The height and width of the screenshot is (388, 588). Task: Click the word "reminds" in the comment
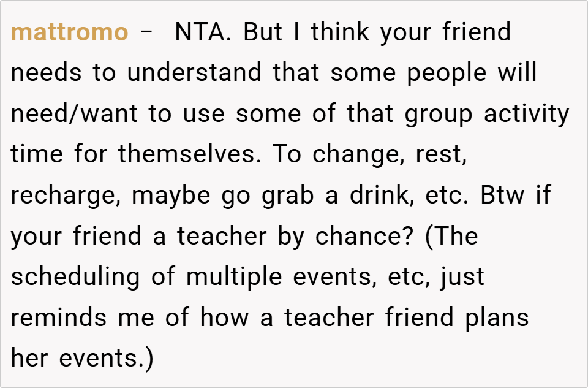(x=66, y=318)
